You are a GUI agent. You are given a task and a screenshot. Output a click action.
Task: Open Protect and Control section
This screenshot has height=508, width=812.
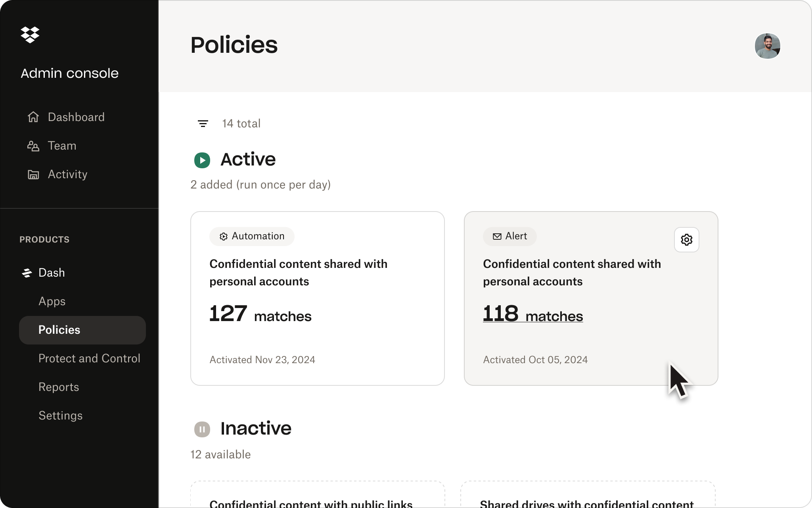point(89,358)
